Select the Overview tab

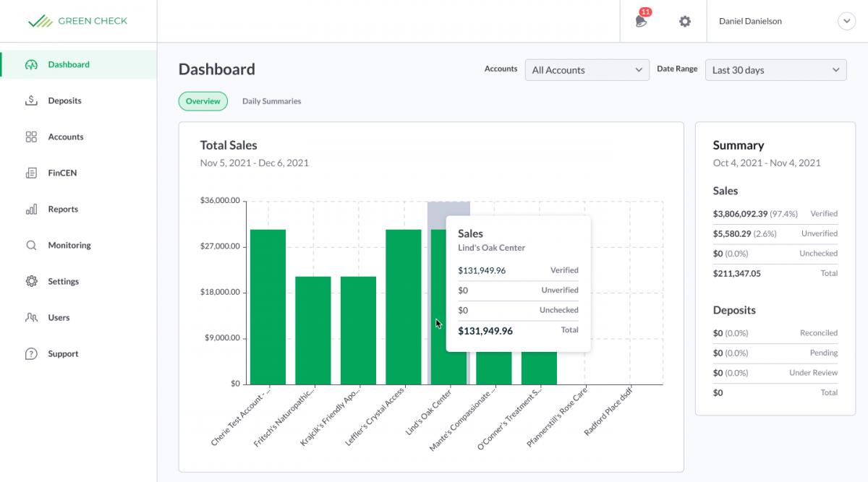(203, 101)
